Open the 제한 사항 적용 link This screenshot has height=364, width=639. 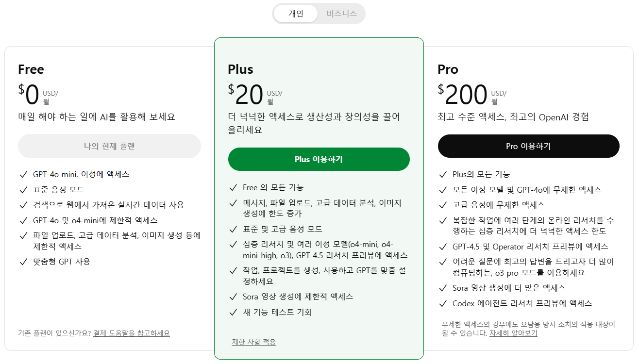click(253, 341)
